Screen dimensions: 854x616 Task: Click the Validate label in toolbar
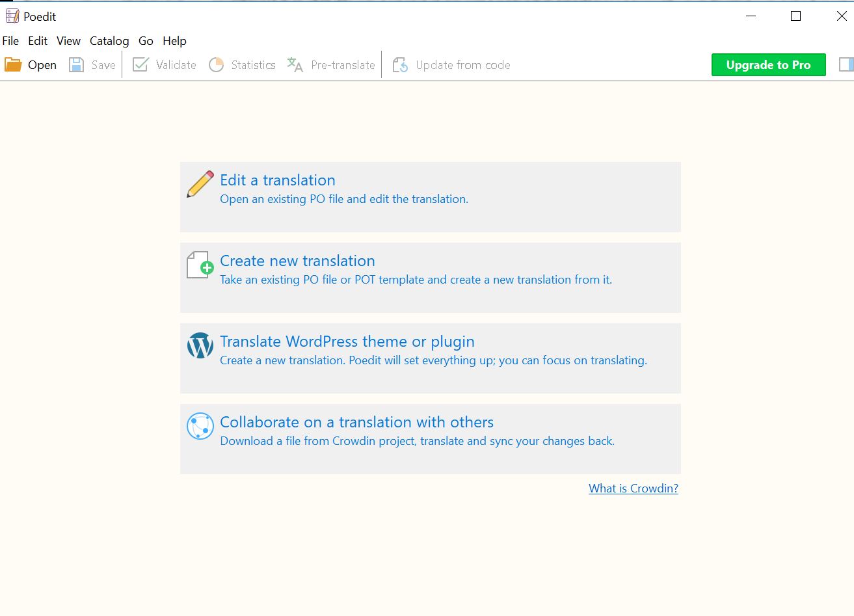tap(176, 65)
